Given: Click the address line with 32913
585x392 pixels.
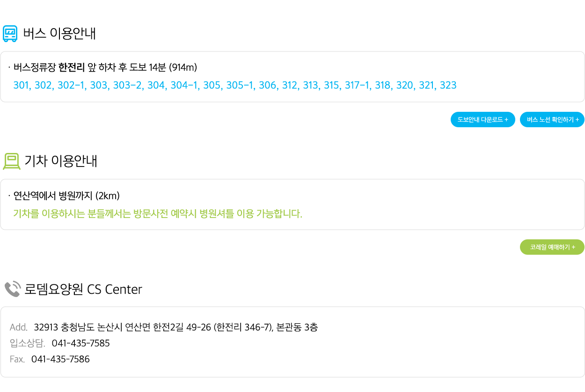Looking at the screenshot, I should [164, 327].
